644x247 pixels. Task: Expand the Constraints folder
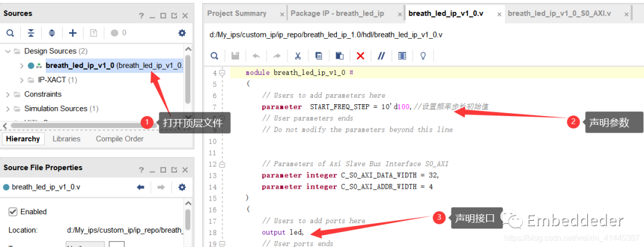pyautogui.click(x=8, y=94)
